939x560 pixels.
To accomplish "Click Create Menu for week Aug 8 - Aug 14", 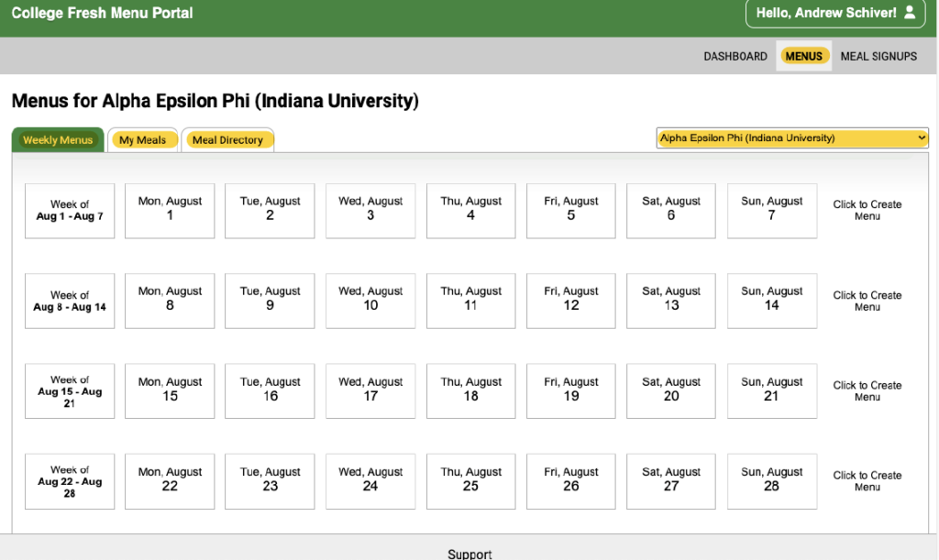I will (x=867, y=301).
